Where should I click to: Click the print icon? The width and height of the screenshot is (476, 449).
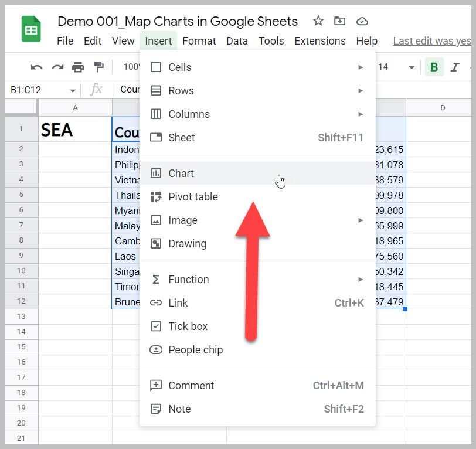click(x=78, y=67)
